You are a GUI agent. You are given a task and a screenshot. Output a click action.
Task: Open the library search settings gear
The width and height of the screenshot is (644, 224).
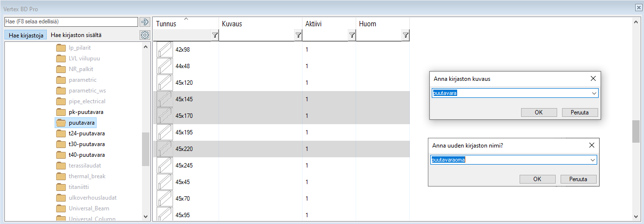[x=144, y=35]
